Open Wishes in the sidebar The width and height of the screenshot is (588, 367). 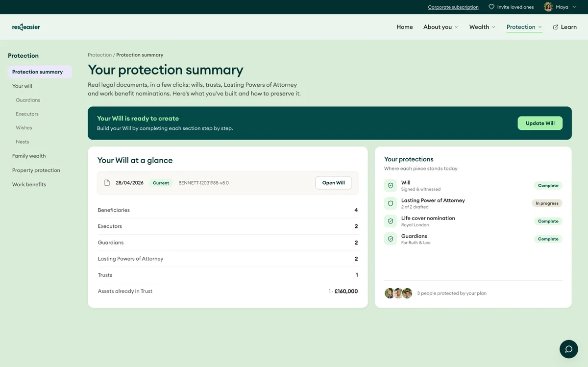point(24,128)
